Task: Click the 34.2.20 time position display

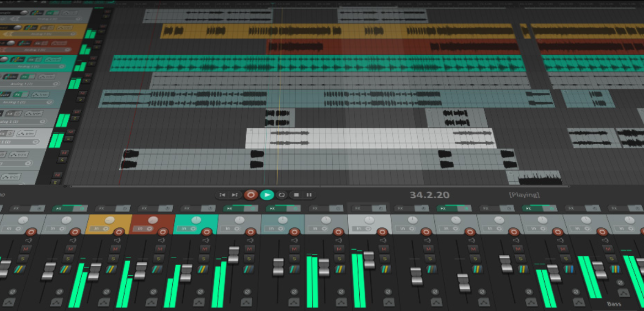Action: (429, 195)
